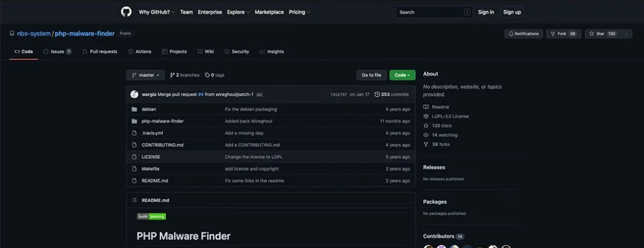Image resolution: width=644 pixels, height=248 pixels.
Task: Click the README.md file icon in list
Action: point(134,181)
